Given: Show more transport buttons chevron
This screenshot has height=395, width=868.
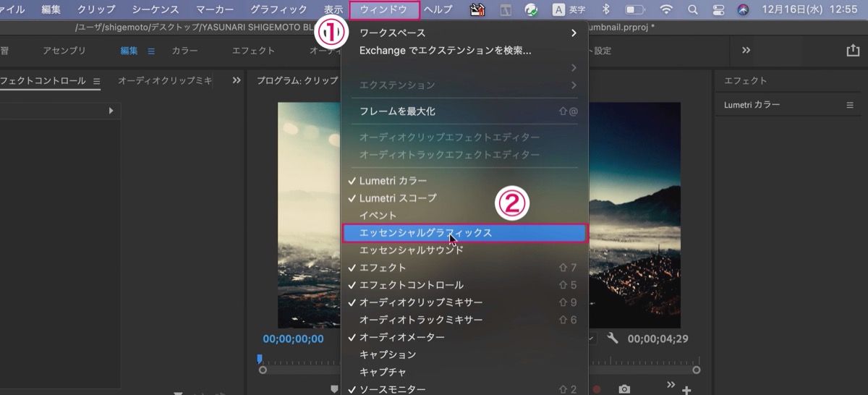Looking at the screenshot, I should (x=671, y=384).
